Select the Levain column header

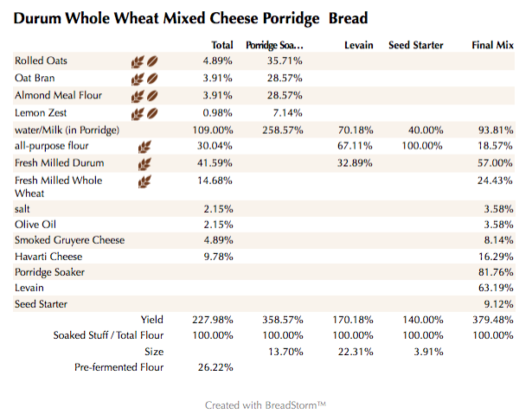pyautogui.click(x=357, y=45)
